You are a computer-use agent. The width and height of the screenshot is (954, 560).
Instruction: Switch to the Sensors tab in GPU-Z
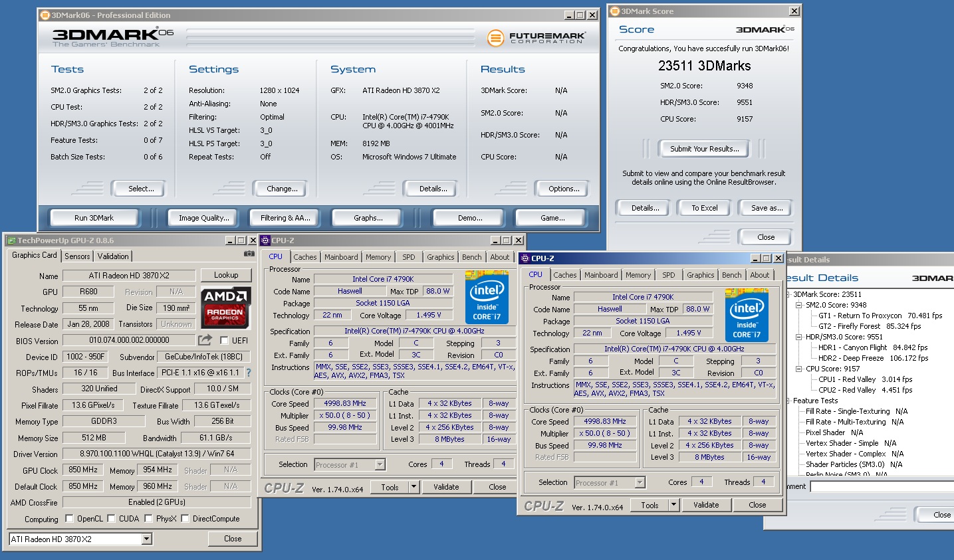pos(77,256)
